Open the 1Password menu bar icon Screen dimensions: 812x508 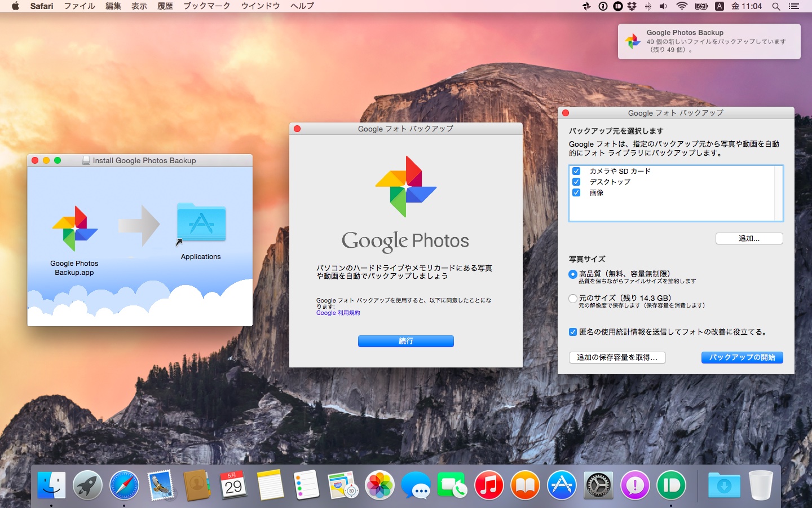[x=603, y=6]
